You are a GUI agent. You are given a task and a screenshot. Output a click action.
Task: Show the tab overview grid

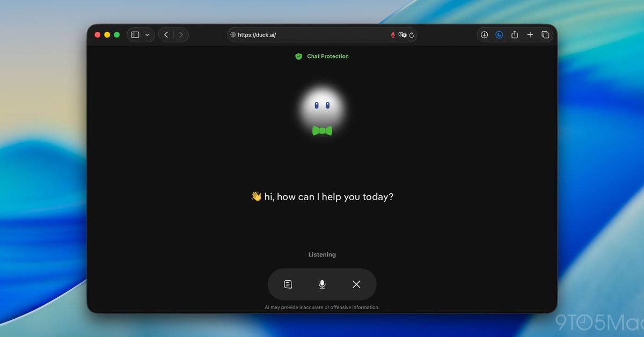point(545,34)
